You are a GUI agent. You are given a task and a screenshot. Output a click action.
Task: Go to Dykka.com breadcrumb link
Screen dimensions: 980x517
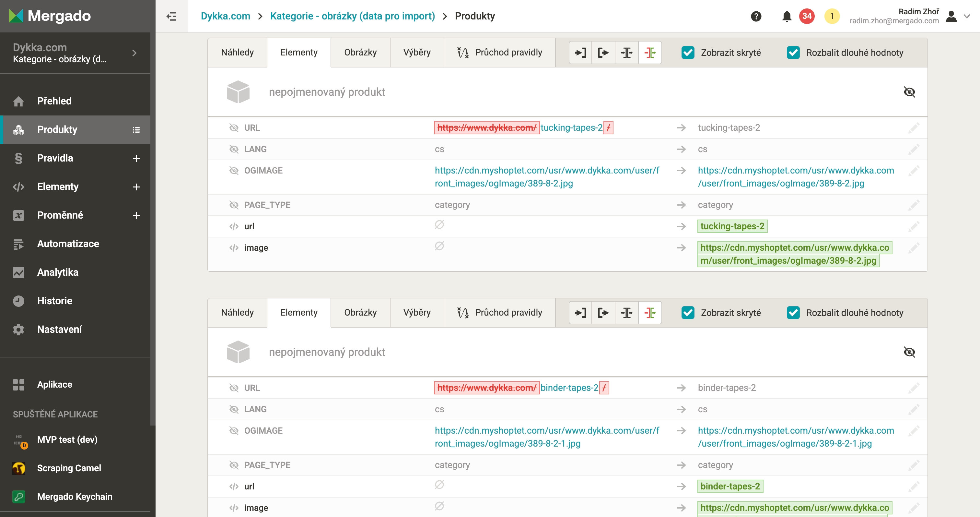225,16
